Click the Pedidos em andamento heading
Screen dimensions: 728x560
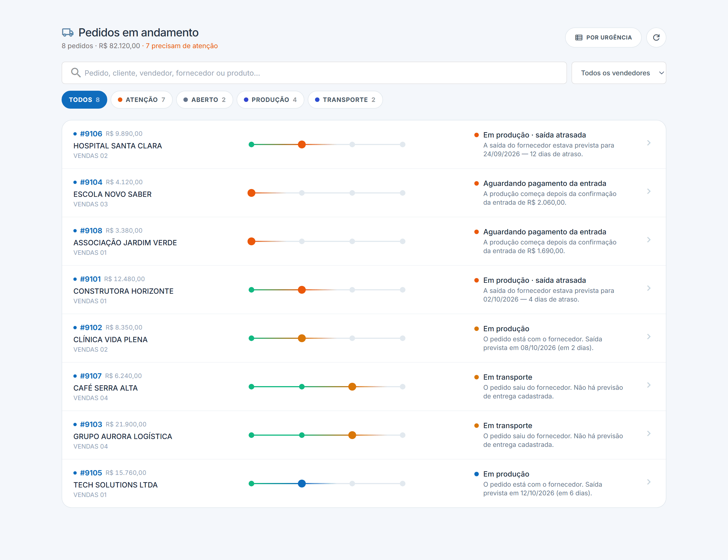pyautogui.click(x=138, y=32)
